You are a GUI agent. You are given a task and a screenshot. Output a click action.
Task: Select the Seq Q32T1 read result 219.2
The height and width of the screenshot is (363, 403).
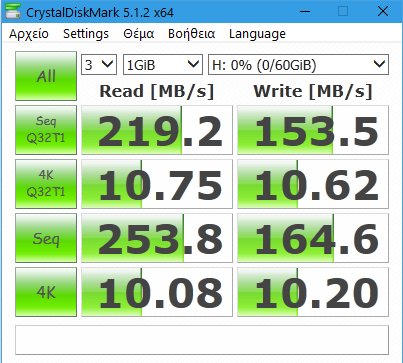[x=157, y=130]
